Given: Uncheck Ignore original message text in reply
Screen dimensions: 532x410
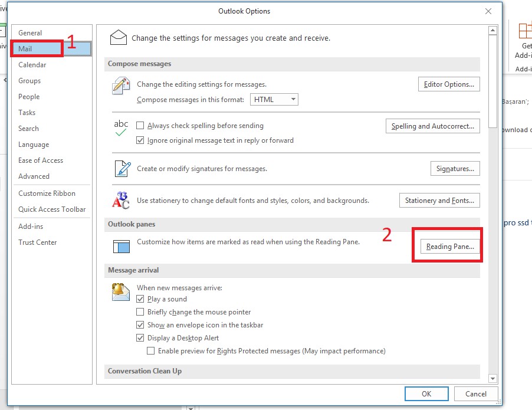Looking at the screenshot, I should click(x=140, y=140).
